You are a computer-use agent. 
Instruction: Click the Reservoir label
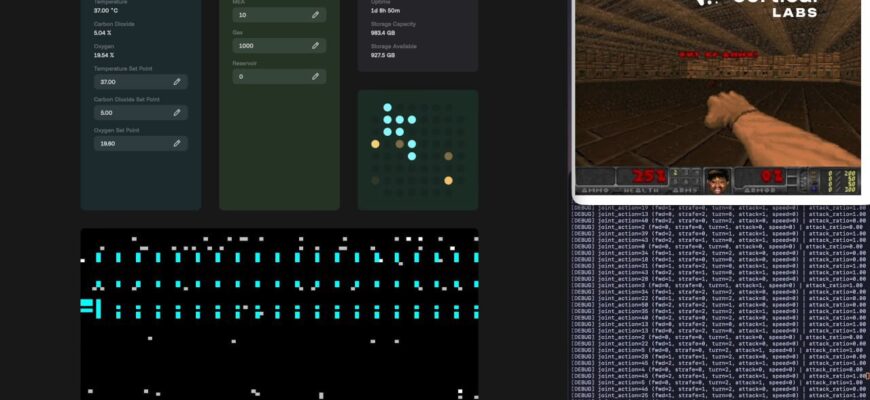[244, 63]
